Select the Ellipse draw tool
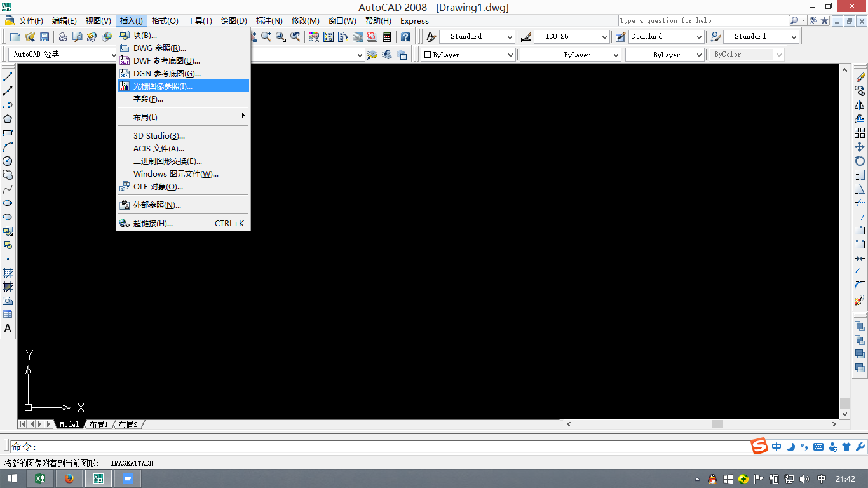Viewport: 868px width, 488px height. pyautogui.click(x=8, y=203)
